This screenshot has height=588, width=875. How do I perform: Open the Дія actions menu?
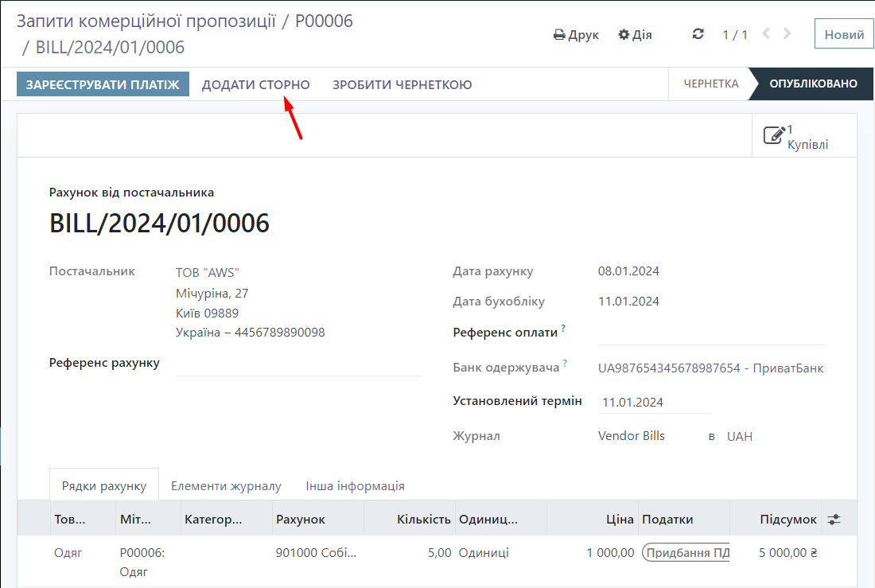[635, 35]
